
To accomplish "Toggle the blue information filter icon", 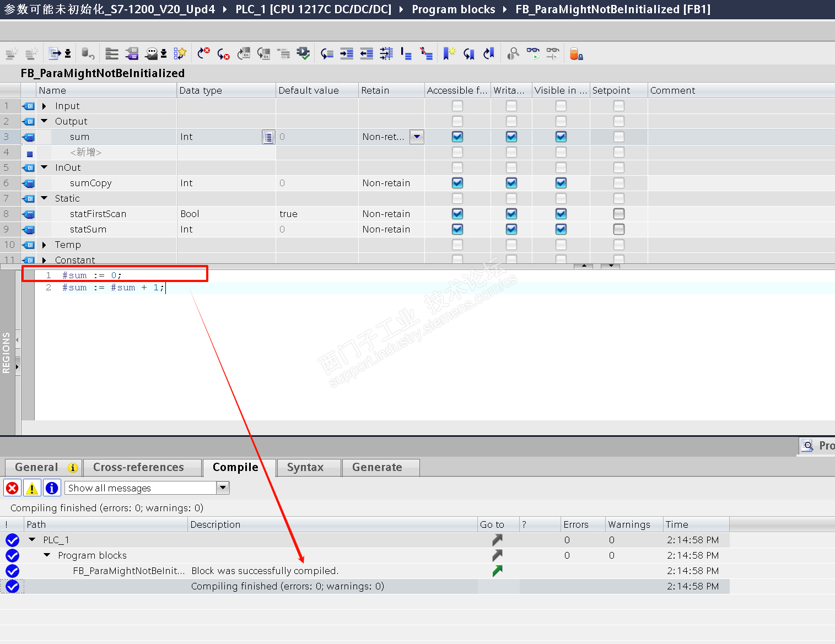I will pyautogui.click(x=52, y=488).
